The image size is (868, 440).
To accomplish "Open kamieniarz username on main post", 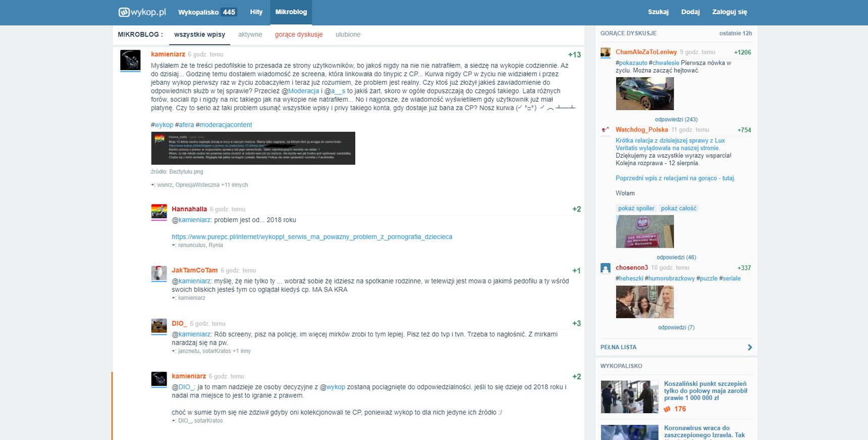I will (168, 55).
